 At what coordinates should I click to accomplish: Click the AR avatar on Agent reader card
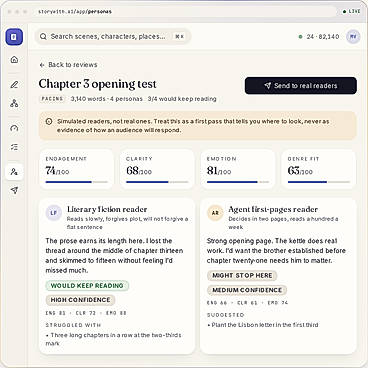(215, 213)
